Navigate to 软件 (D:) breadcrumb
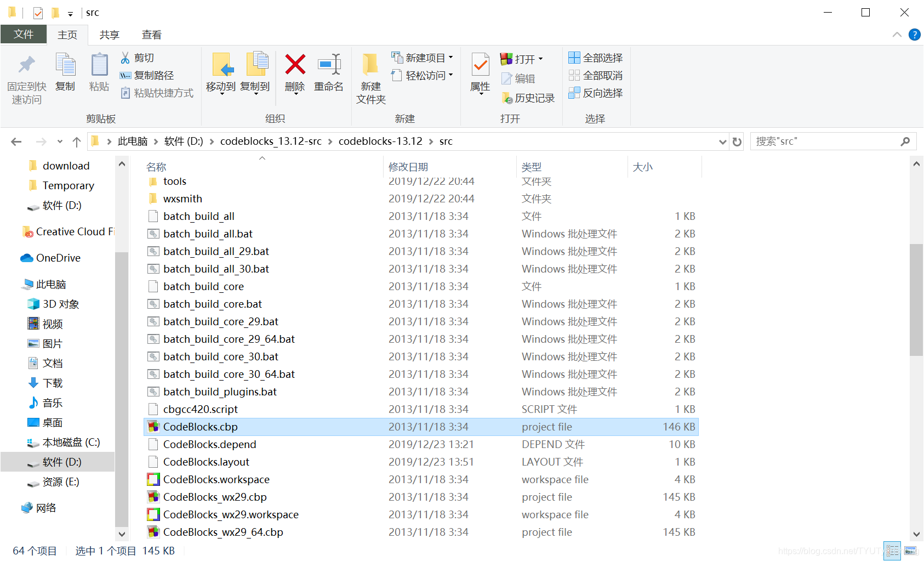Viewport: 924px width, 561px height. tap(184, 141)
